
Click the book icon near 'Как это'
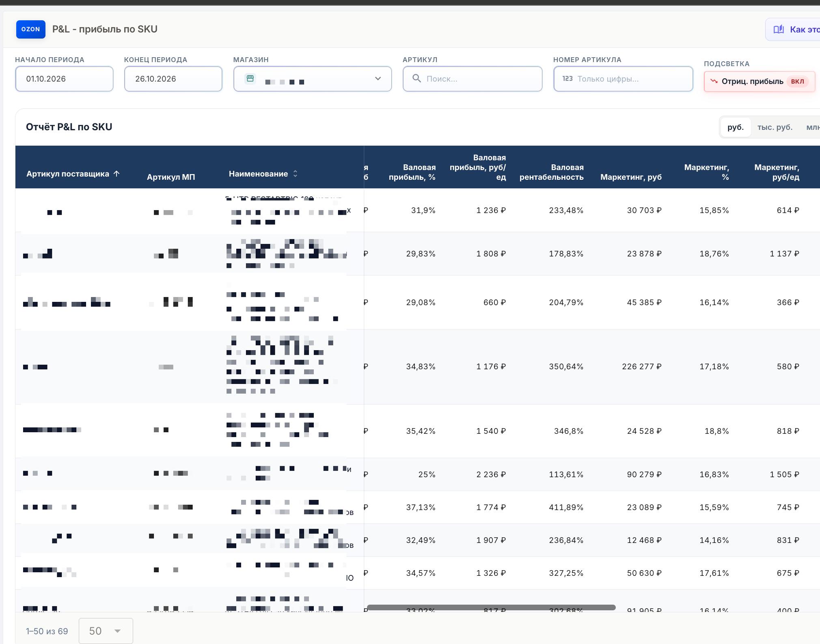click(779, 29)
